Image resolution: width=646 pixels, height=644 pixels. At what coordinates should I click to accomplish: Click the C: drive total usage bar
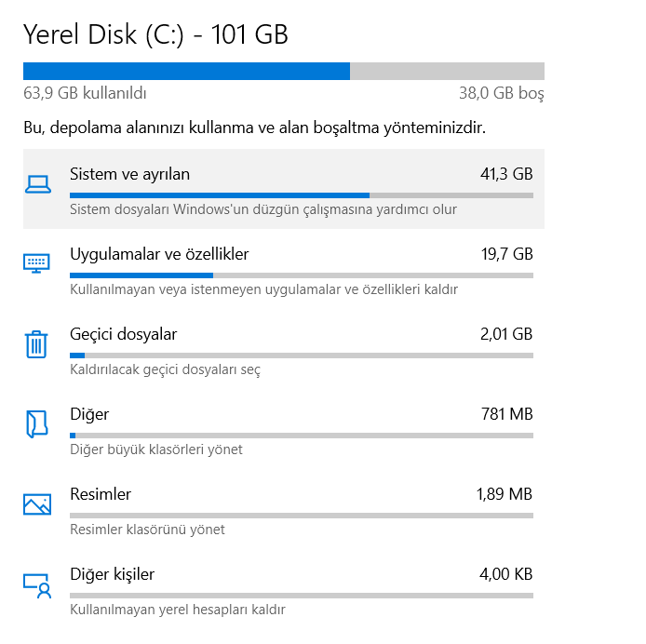[283, 71]
